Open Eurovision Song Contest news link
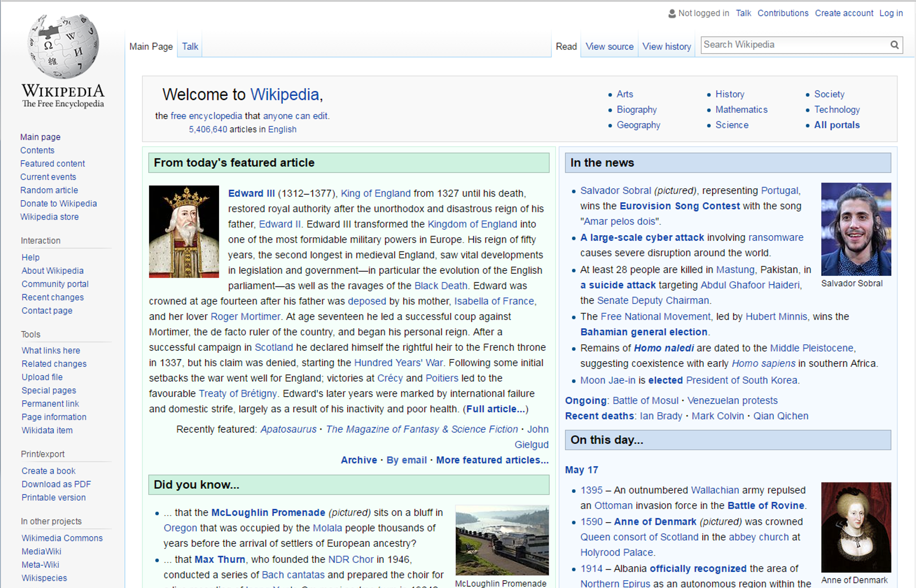 [680, 206]
